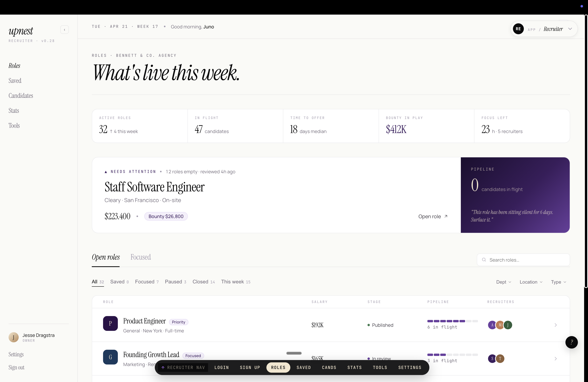Viewport: 588px width, 382px height.
Task: Select the This week 15 filter
Action: pyautogui.click(x=236, y=282)
